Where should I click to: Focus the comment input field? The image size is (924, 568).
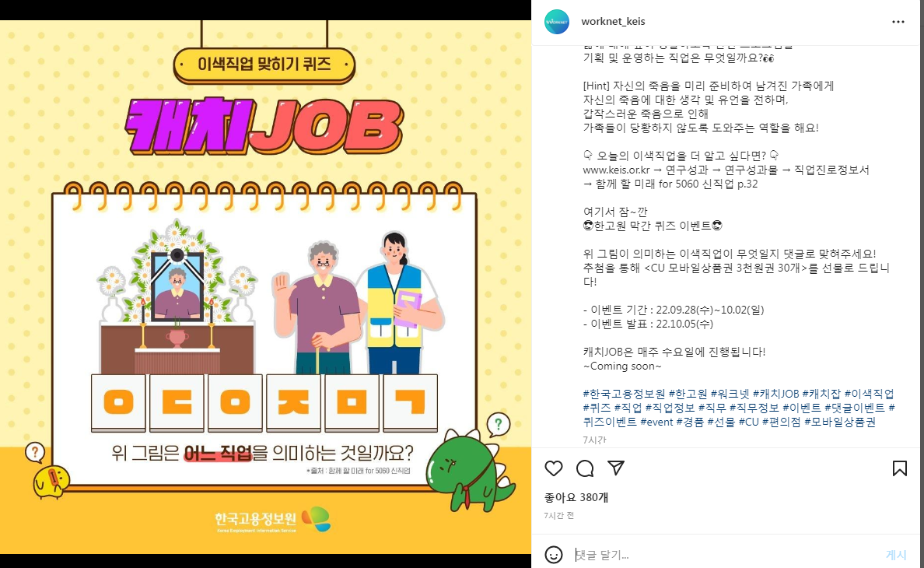[726, 555]
